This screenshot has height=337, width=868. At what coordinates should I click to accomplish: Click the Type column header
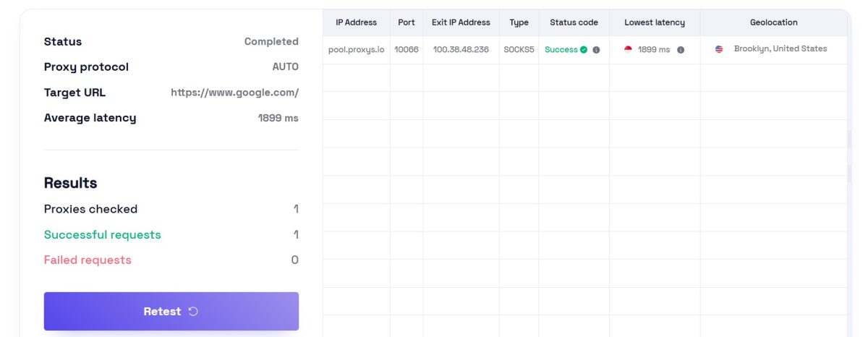tap(519, 22)
